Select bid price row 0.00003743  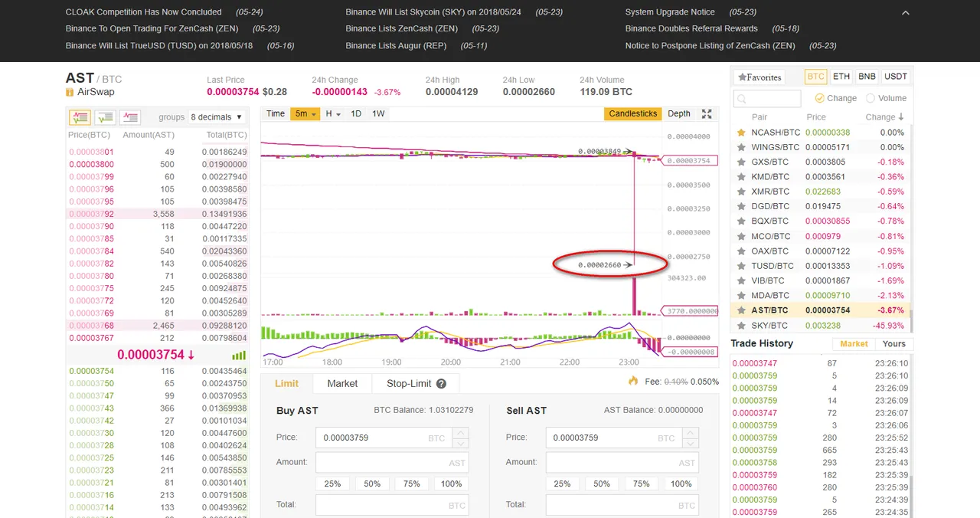158,408
